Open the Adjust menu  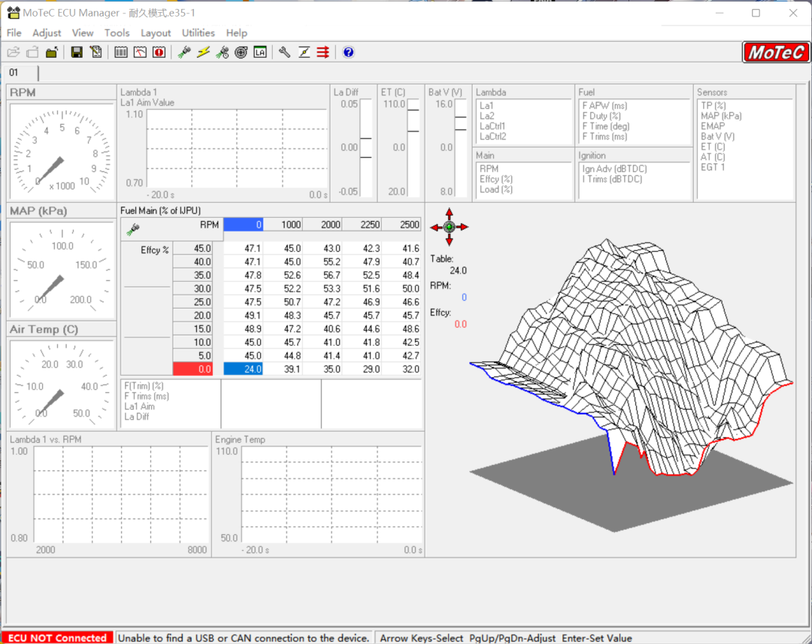tap(47, 33)
